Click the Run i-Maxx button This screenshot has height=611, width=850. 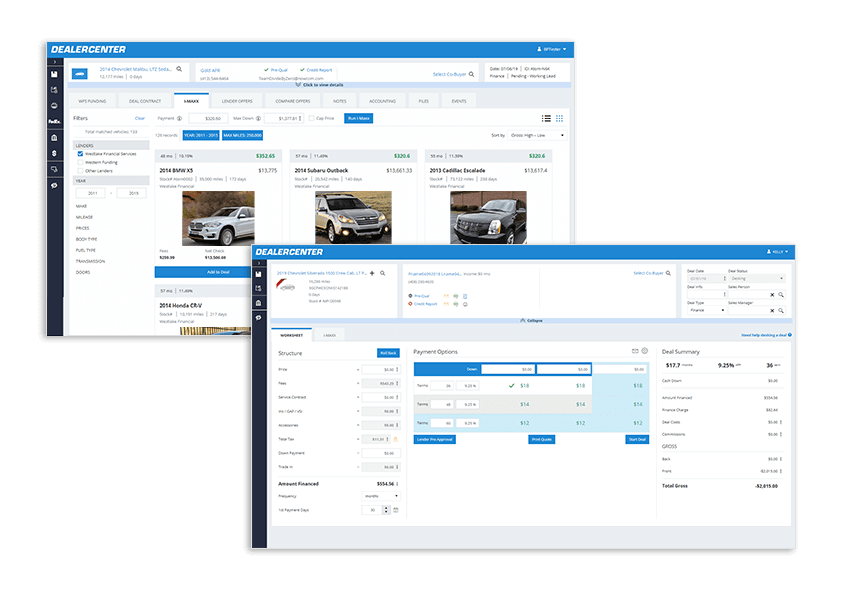click(x=358, y=118)
